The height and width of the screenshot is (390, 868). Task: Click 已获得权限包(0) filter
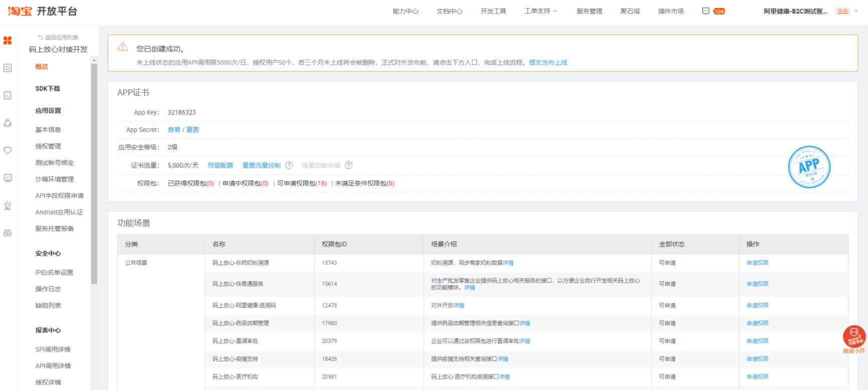(x=191, y=183)
